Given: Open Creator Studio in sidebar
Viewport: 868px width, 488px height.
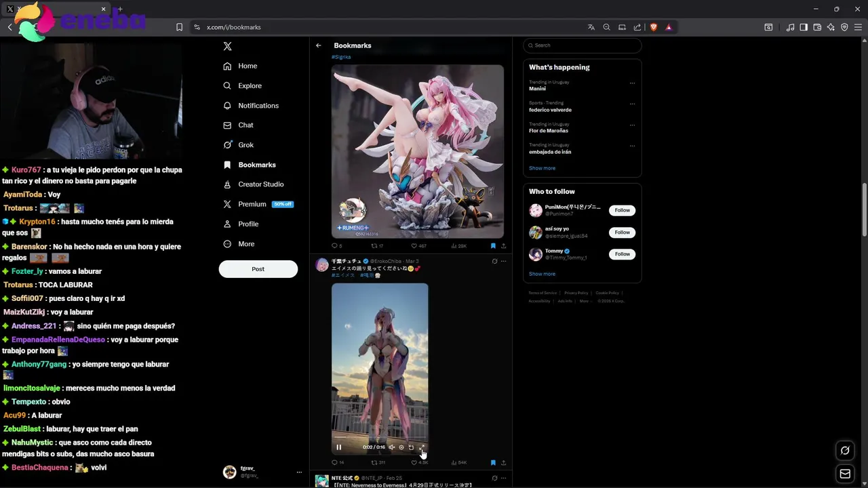Looking at the screenshot, I should [x=254, y=184].
